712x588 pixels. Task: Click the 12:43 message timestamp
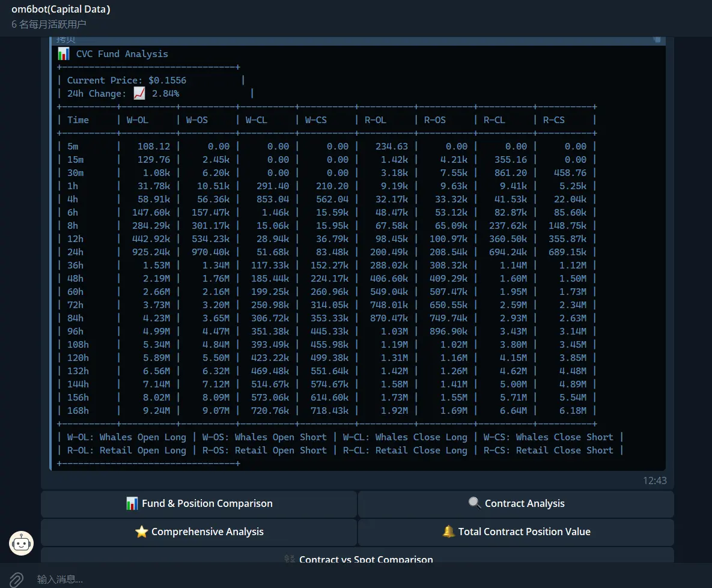[x=655, y=480]
